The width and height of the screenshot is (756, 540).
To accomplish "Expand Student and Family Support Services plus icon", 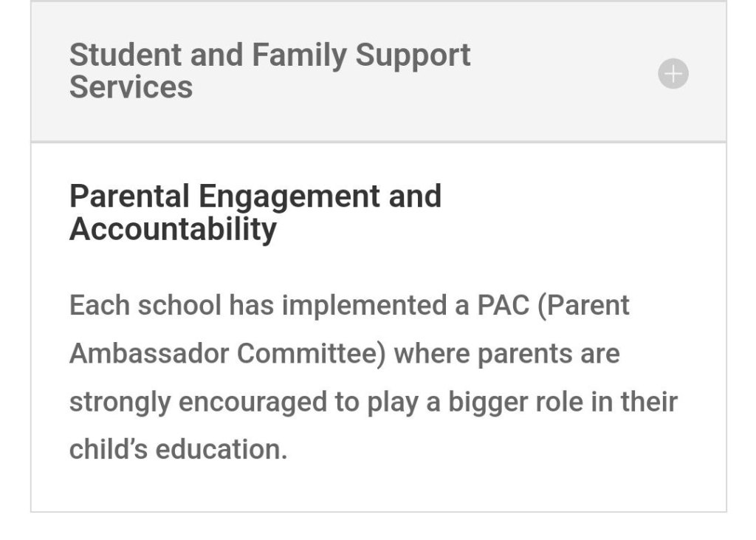I will point(673,74).
